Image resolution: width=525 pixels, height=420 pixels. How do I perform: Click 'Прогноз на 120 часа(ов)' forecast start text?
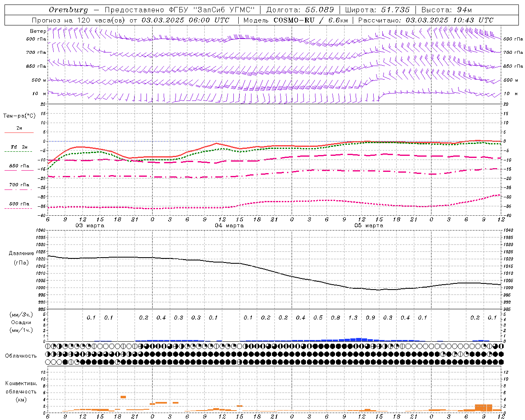click(x=130, y=20)
